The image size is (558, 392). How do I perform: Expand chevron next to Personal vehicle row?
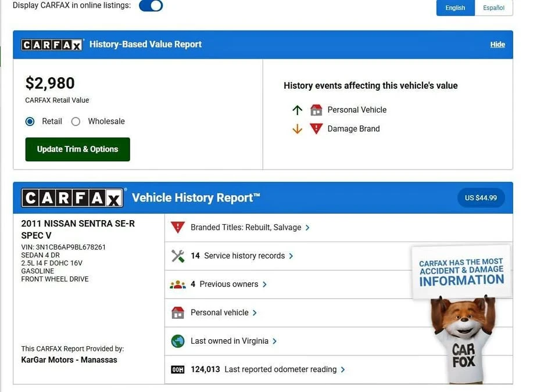[x=255, y=313]
